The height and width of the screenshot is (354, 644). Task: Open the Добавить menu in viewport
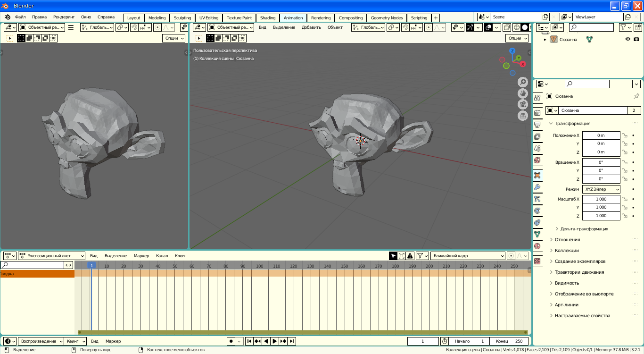pyautogui.click(x=311, y=27)
